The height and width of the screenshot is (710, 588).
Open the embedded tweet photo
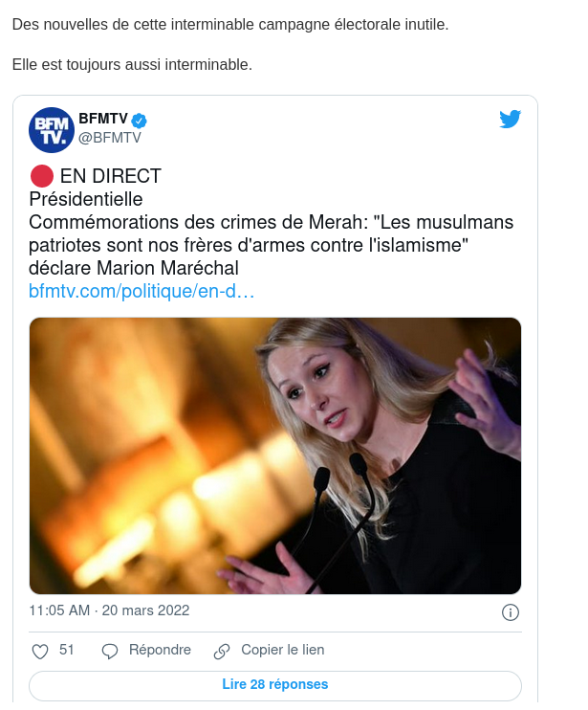[275, 455]
